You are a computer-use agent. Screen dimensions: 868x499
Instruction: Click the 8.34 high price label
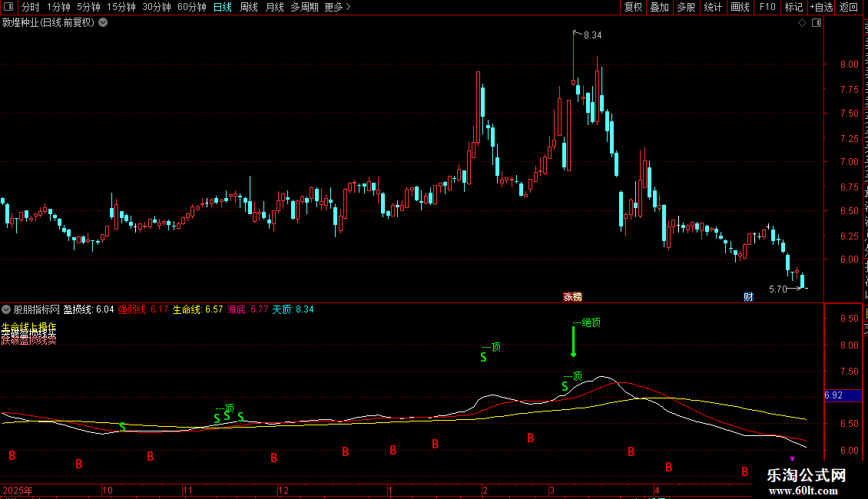[592, 35]
